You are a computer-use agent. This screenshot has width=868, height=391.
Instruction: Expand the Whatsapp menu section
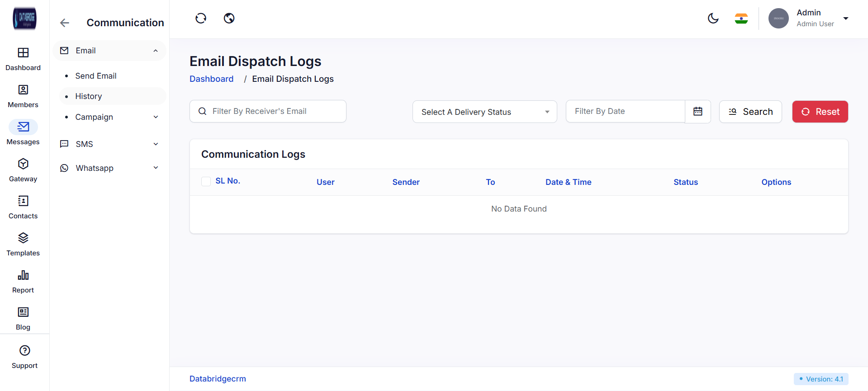pyautogui.click(x=109, y=168)
